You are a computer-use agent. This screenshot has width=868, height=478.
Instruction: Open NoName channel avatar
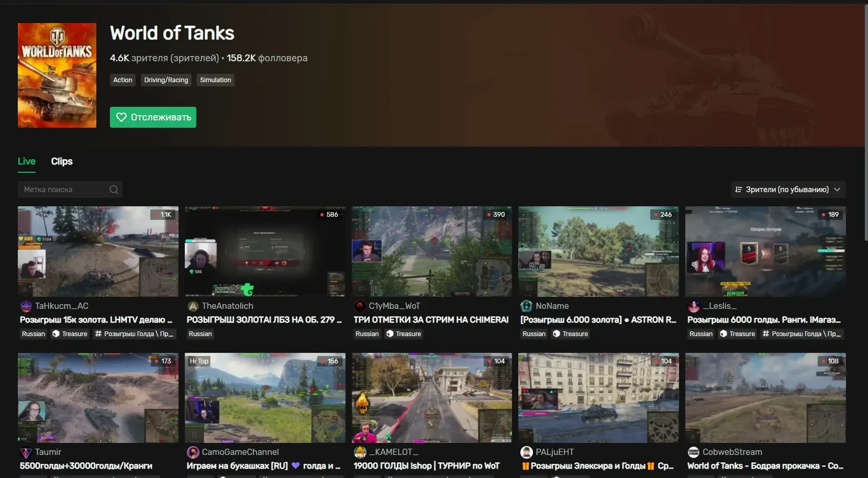coord(526,306)
